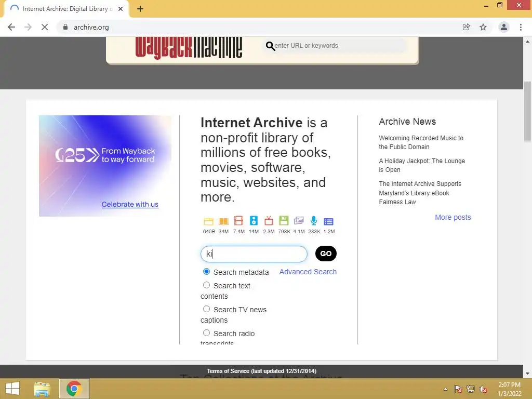Bookmark this tab with star icon

[x=483, y=27]
